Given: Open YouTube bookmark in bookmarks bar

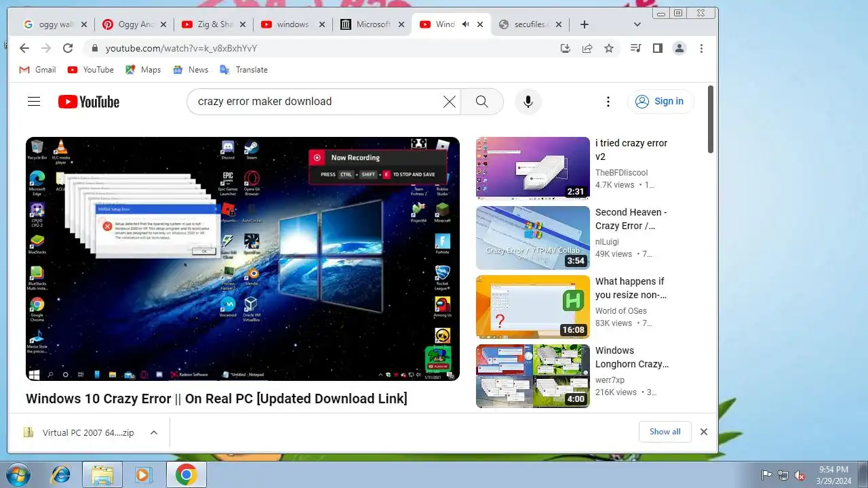Looking at the screenshot, I should (x=90, y=70).
